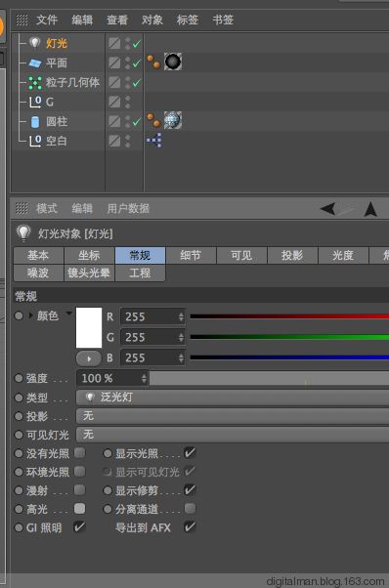Click the 圆柱 cylinder object icon

coord(35,121)
